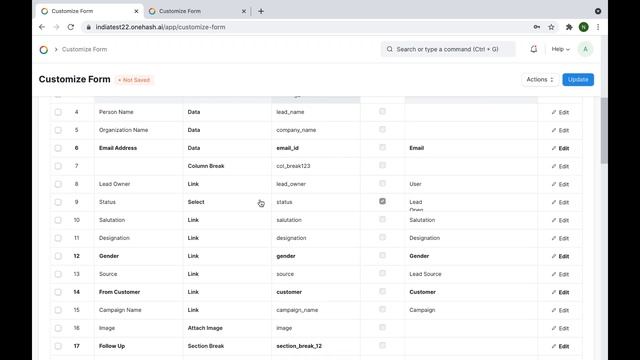The height and width of the screenshot is (360, 640).
Task: Close the second Customize Form tab
Action: coord(244,11)
